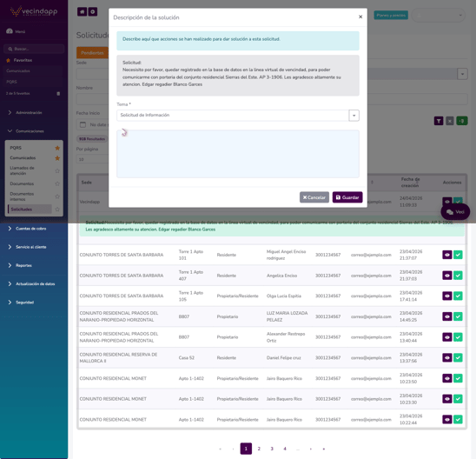
Task: Open the settings gear icon next to home
Action: click(x=93, y=12)
